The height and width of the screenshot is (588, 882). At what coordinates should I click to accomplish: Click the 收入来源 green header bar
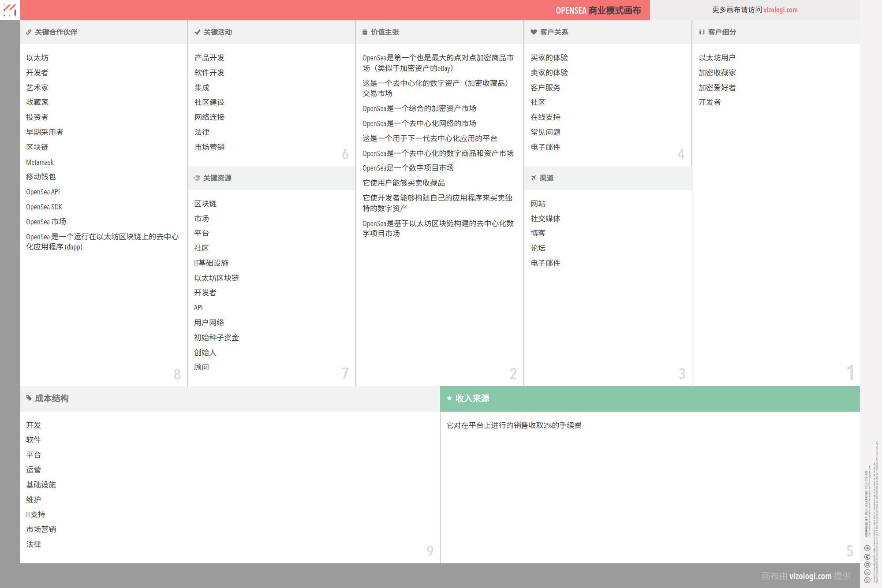click(x=650, y=398)
